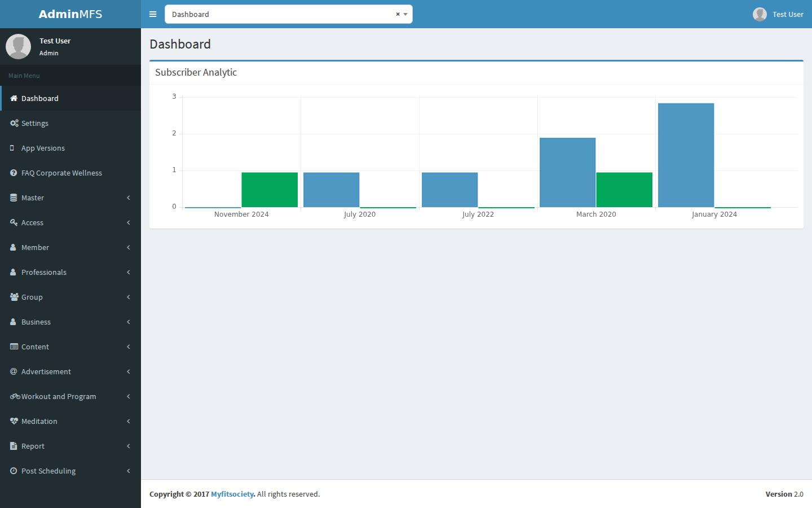Click the App Versions mobile icon
The image size is (812, 508).
(x=12, y=148)
